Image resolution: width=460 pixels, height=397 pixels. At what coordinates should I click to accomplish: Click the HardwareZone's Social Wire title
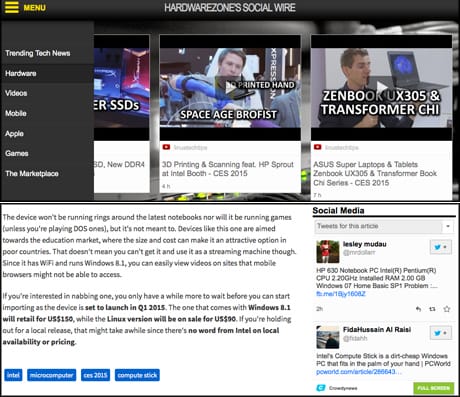230,8
